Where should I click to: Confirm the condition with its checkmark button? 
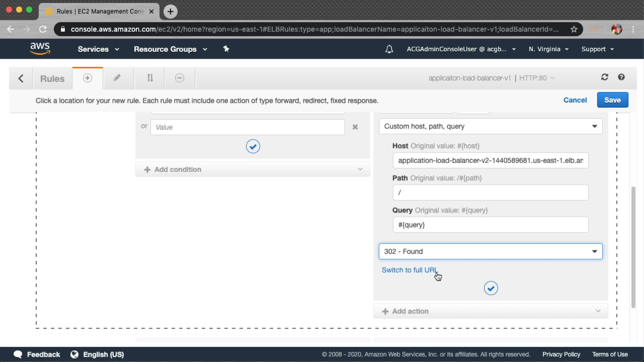click(253, 146)
